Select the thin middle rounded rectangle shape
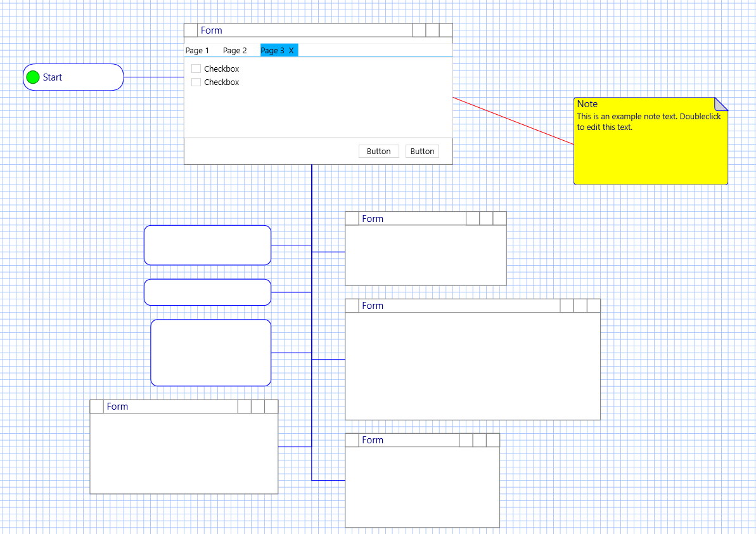Image resolution: width=756 pixels, height=534 pixels. point(207,292)
